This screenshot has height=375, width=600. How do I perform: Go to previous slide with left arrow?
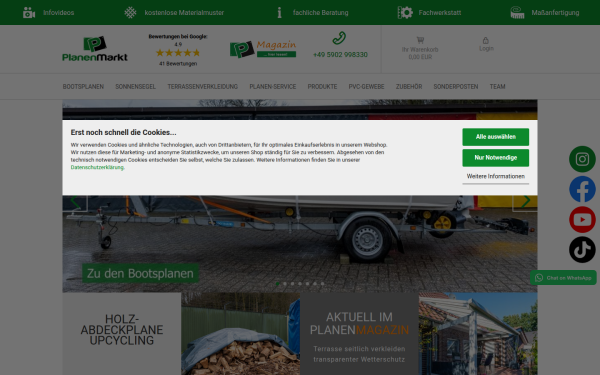[75, 202]
